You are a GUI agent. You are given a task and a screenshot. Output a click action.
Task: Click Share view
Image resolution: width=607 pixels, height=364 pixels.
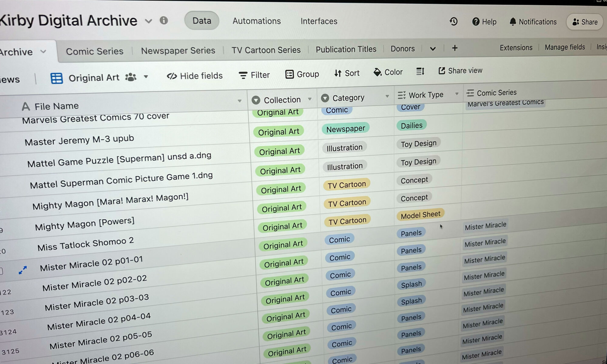pos(460,71)
